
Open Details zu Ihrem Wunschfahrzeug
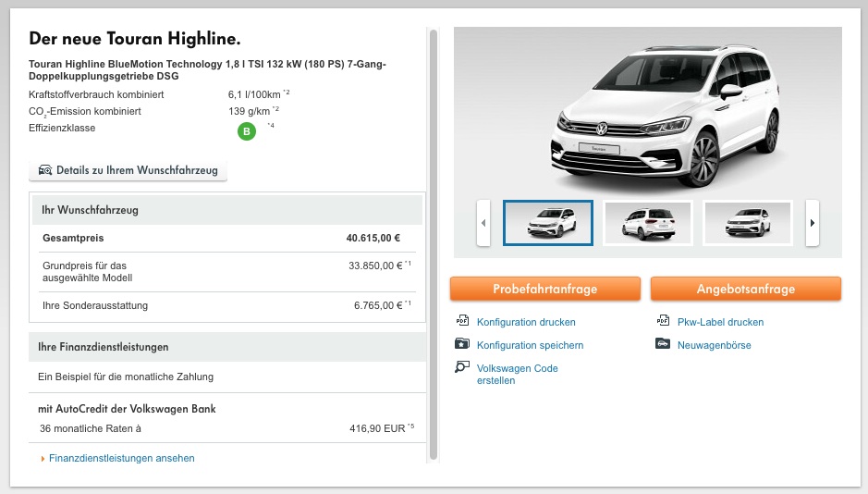click(x=128, y=170)
